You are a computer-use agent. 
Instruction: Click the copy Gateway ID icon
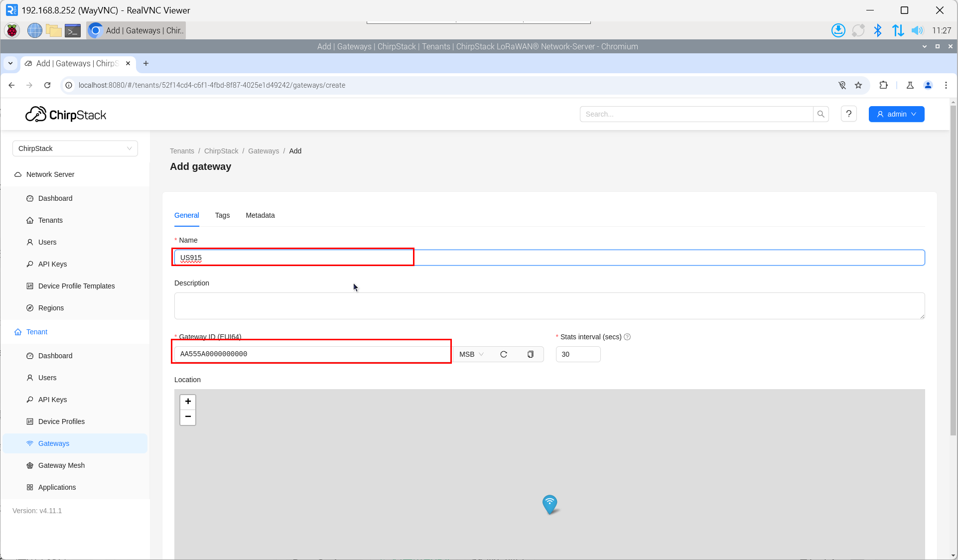click(530, 354)
